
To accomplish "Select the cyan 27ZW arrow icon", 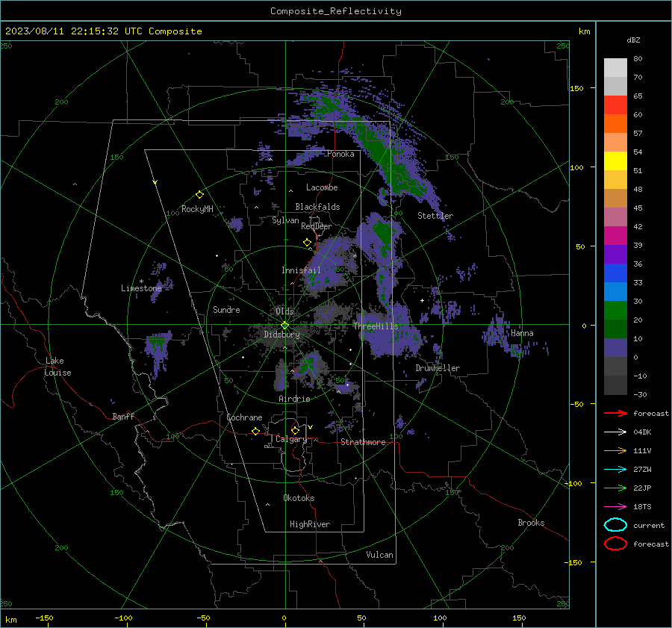I will (x=615, y=470).
